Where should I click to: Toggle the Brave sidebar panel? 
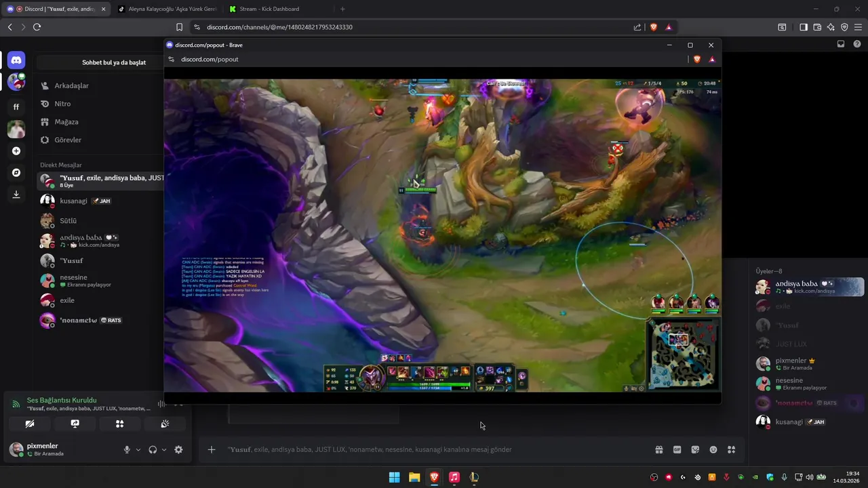click(803, 27)
